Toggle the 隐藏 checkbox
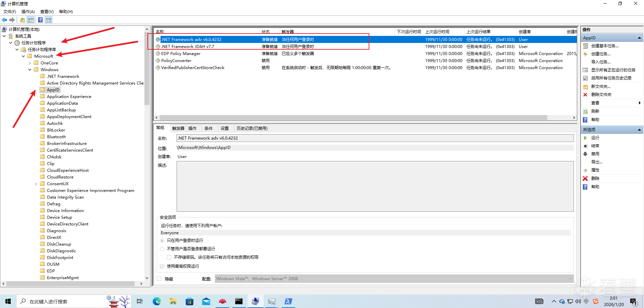644x308 pixels. point(159,279)
